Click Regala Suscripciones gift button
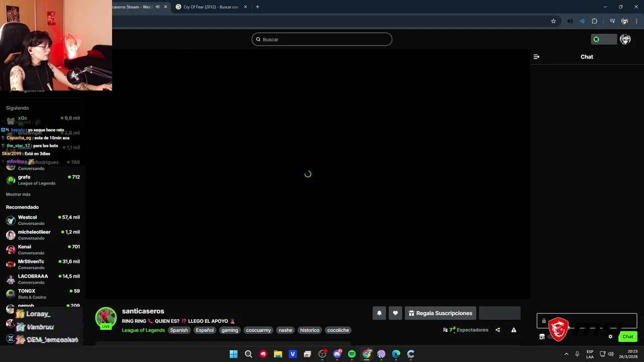Screen dimensions: 644x362 [x=440, y=313]
